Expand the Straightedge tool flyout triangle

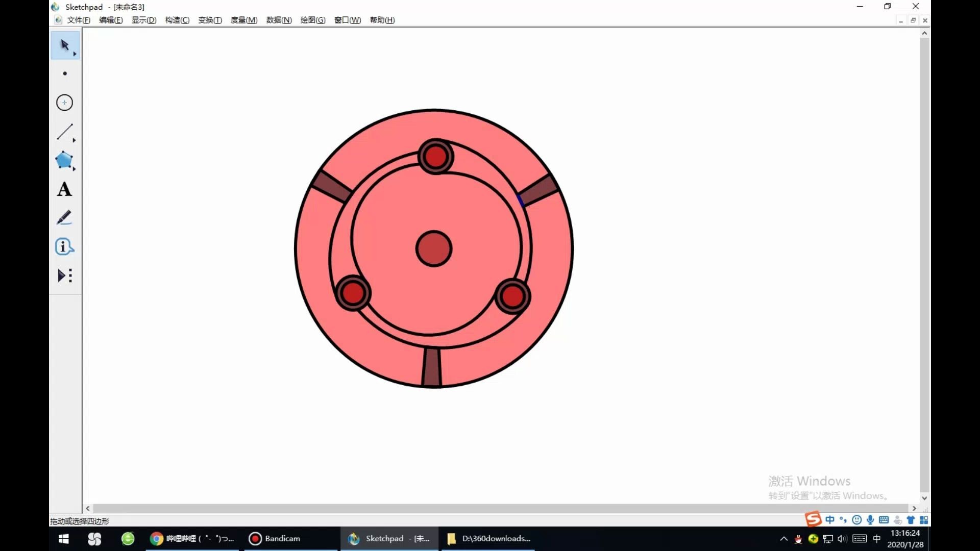coord(75,140)
